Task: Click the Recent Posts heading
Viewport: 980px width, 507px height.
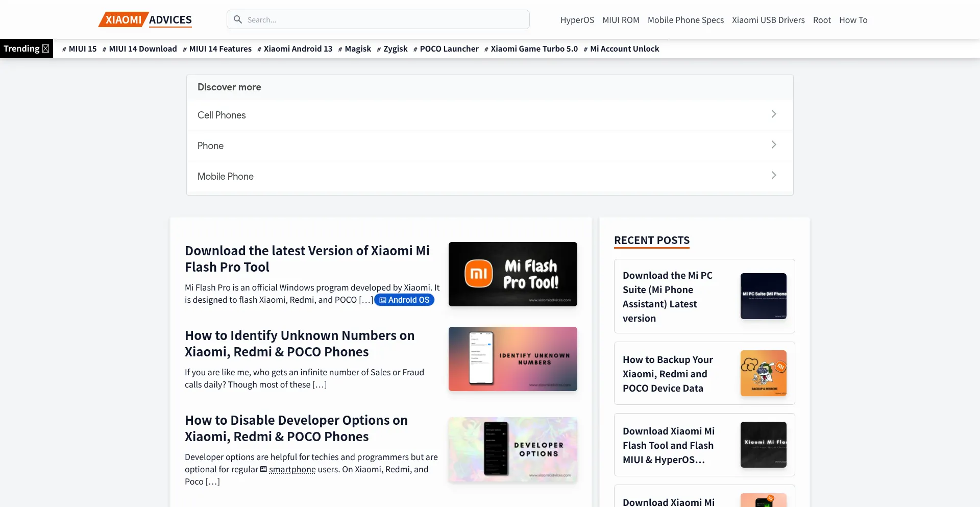Action: 652,240
